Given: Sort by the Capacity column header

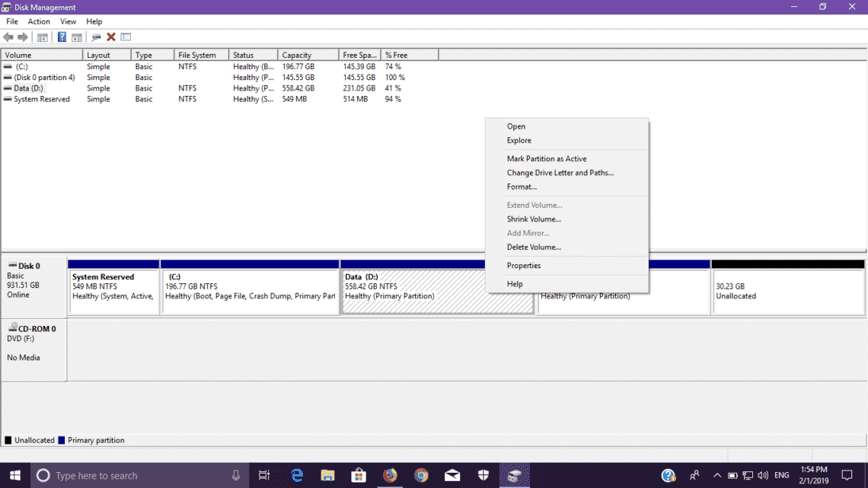Looking at the screenshot, I should coord(296,55).
